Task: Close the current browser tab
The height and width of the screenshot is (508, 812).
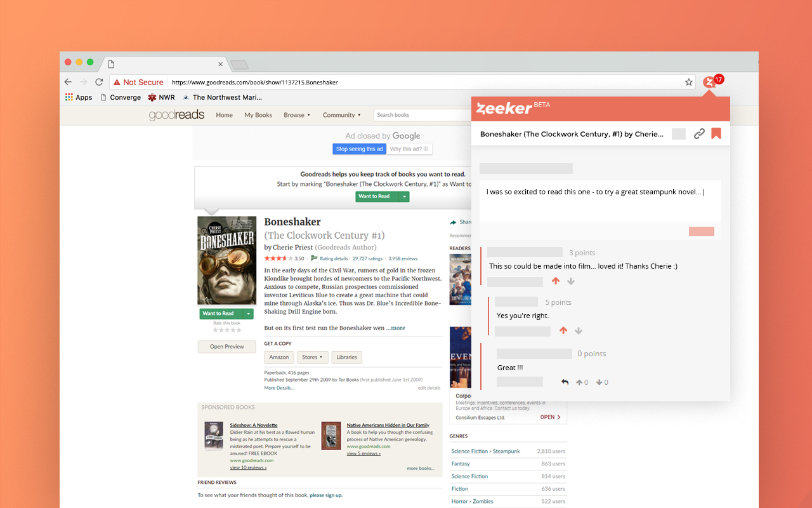Action: (221, 64)
